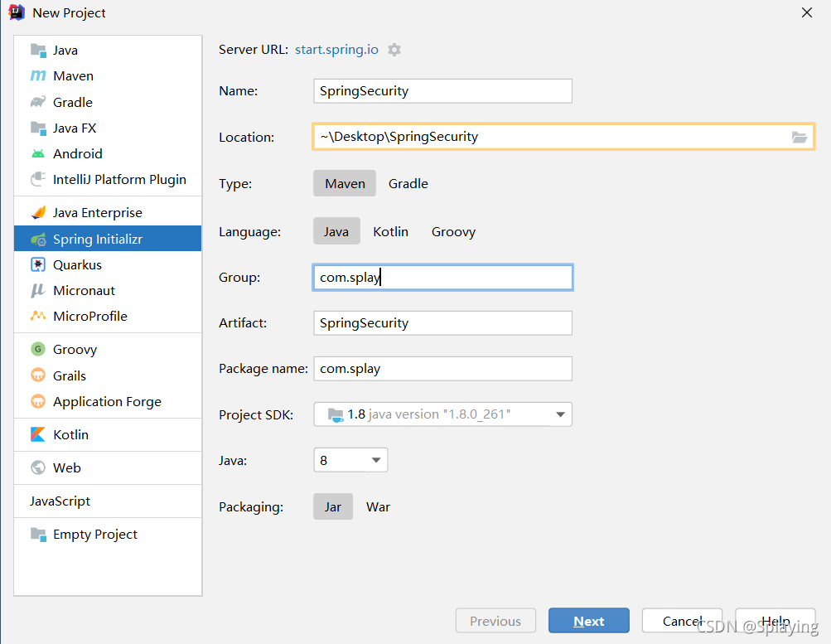Image resolution: width=831 pixels, height=644 pixels.
Task: Select Grails in project list
Action: click(x=108, y=375)
